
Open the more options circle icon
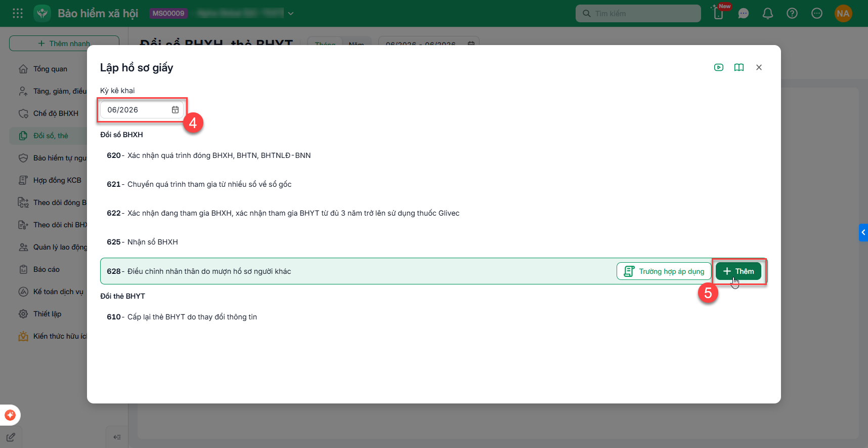click(x=817, y=14)
